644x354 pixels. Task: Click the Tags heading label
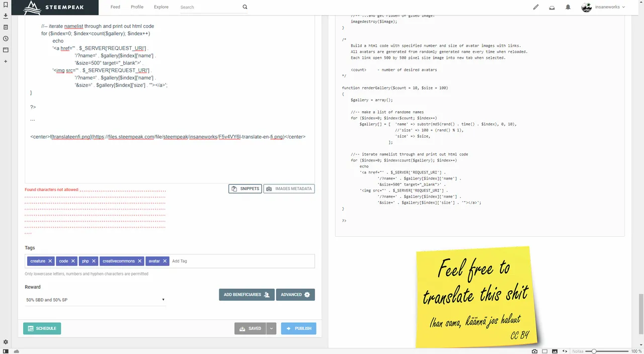point(30,248)
